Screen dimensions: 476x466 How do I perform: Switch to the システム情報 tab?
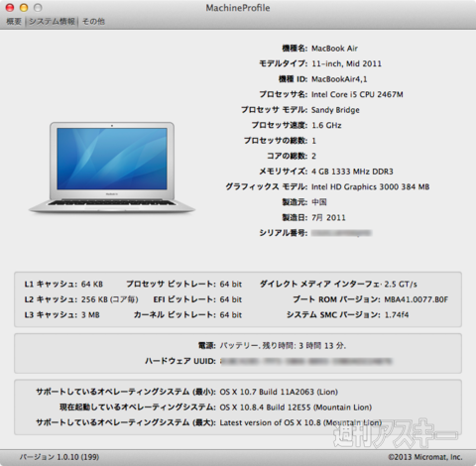[52, 22]
